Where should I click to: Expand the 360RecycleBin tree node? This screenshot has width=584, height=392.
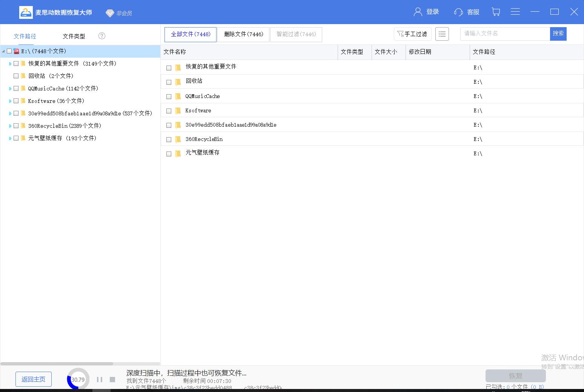click(10, 126)
